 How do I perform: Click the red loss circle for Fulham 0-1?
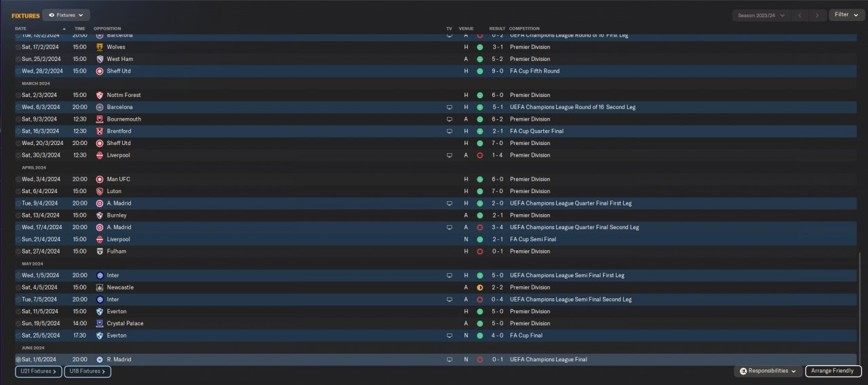(x=479, y=251)
